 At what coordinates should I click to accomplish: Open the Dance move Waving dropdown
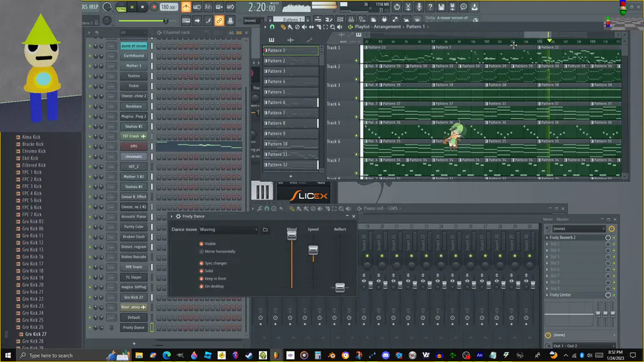(228, 230)
